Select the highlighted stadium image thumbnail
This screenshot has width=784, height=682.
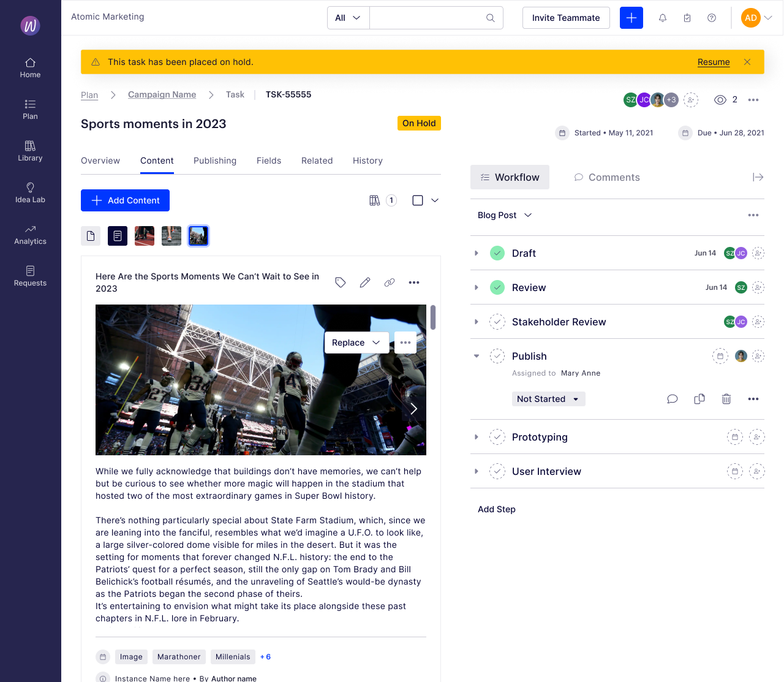[198, 236]
